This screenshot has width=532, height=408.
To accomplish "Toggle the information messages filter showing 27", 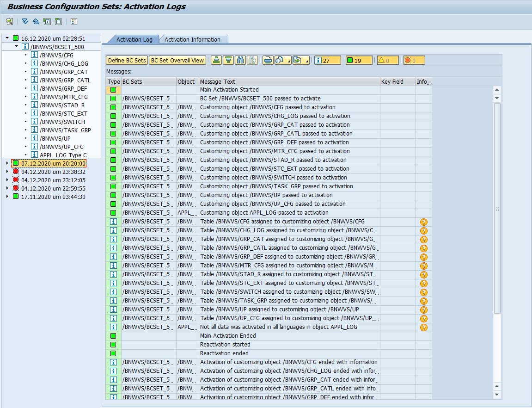I will click(327, 60).
